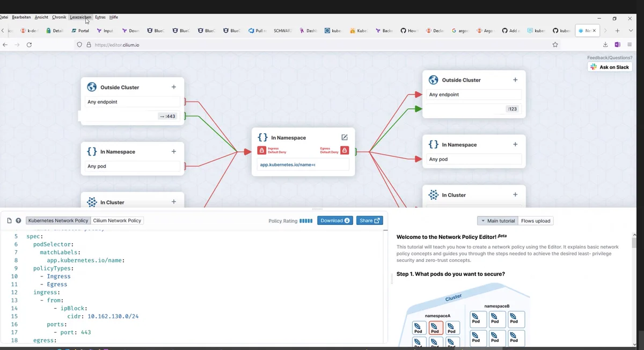Viewport: 644px width, 350px height.
Task: Download the network policy YAML
Action: coord(335,221)
